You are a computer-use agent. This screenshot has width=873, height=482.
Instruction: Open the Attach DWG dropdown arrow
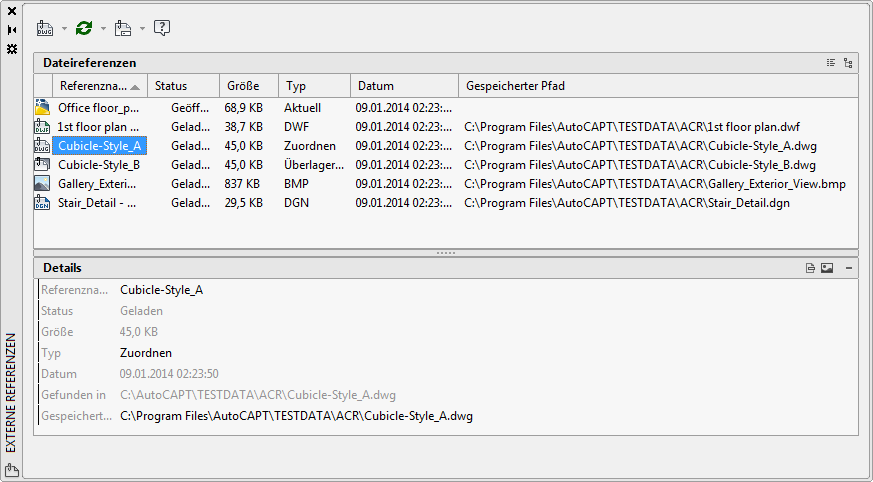click(x=64, y=29)
